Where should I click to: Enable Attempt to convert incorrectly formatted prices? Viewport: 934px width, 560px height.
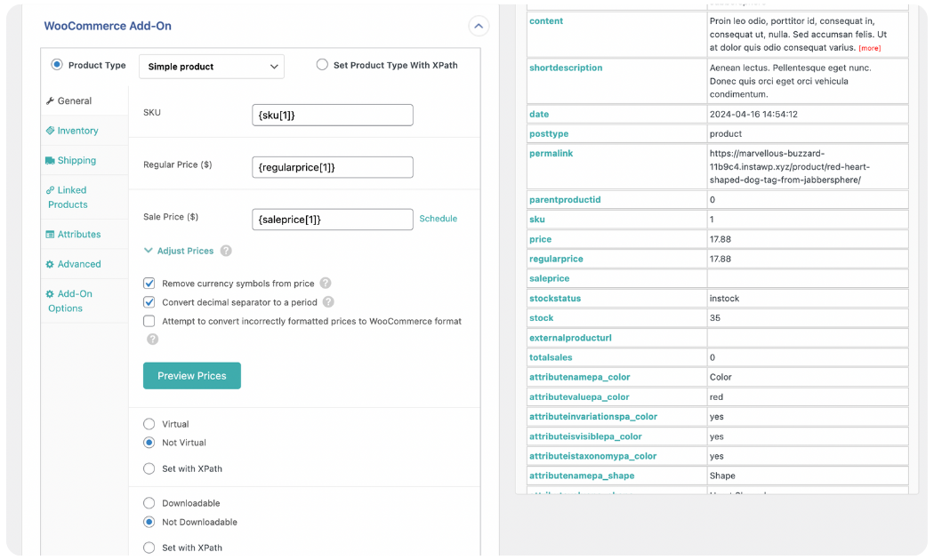[x=149, y=321]
